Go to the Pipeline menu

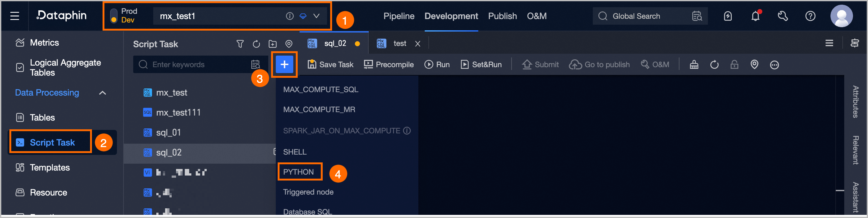tap(399, 16)
